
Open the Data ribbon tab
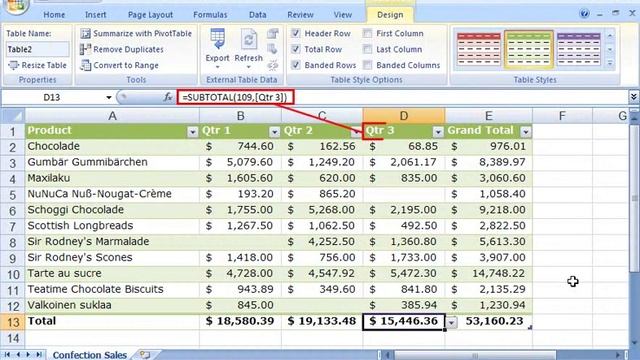click(258, 15)
